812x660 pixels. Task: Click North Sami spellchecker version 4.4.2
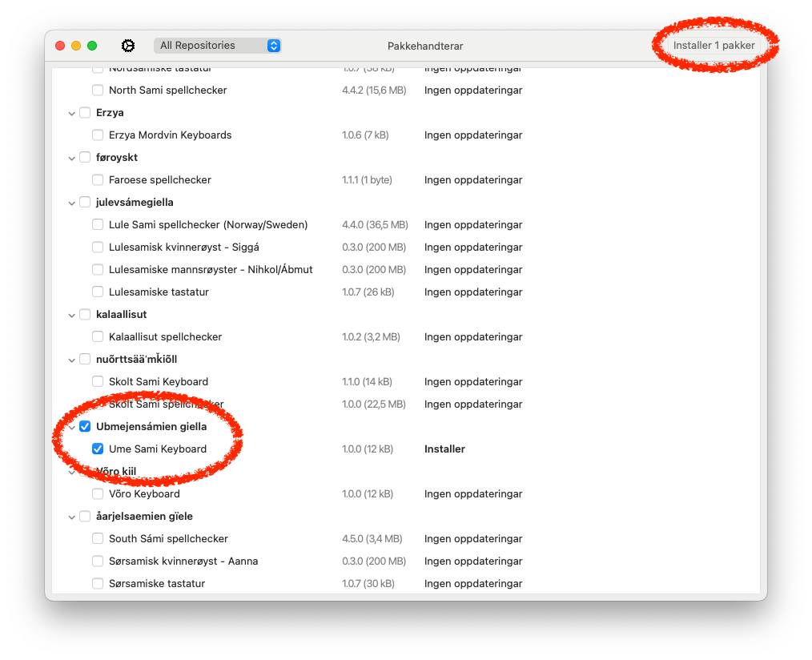[374, 91]
